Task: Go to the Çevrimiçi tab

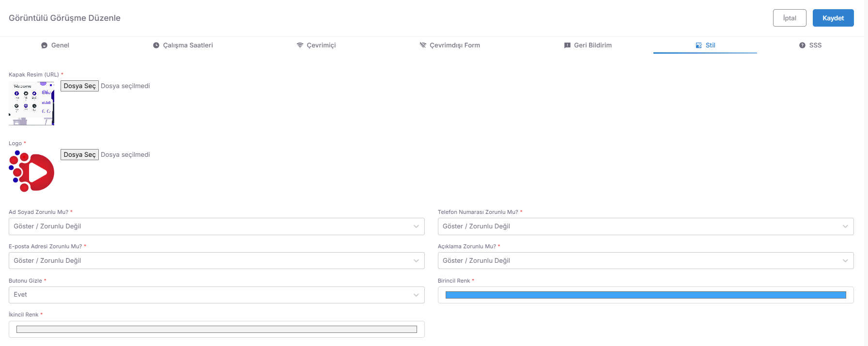Action: click(316, 45)
